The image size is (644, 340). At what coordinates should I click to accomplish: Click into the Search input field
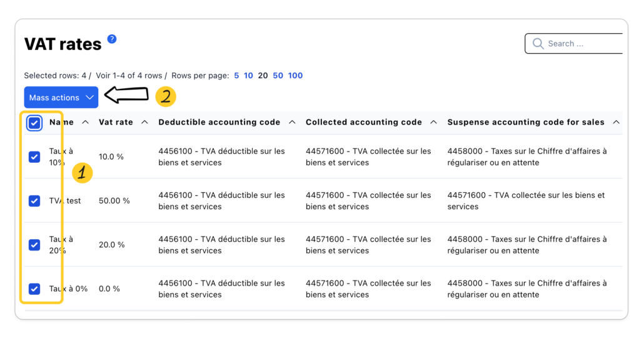pyautogui.click(x=581, y=44)
